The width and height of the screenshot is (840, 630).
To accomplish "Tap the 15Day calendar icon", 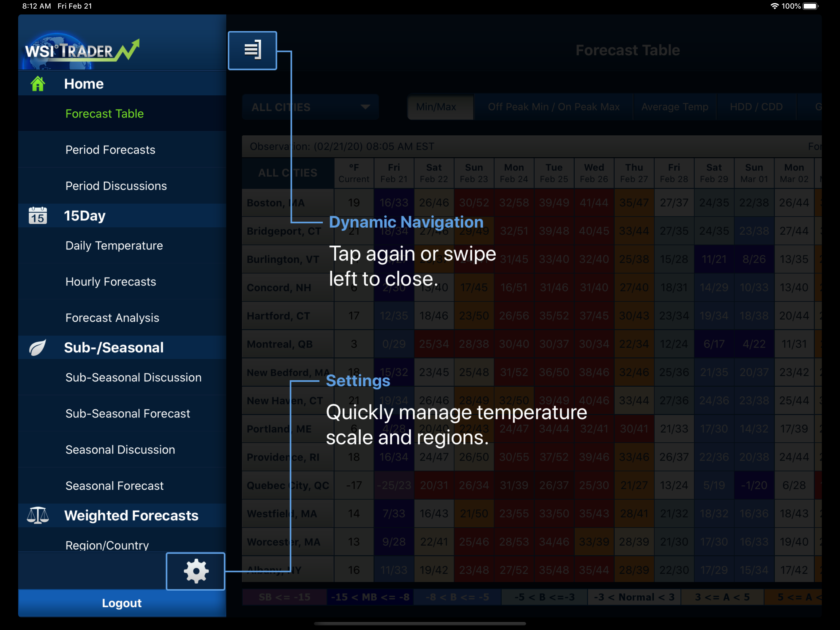I will (x=38, y=215).
